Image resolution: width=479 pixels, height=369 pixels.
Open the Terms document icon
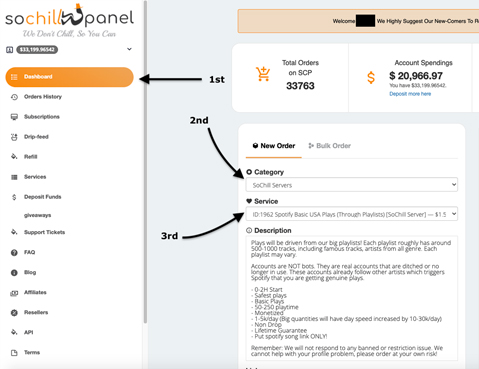click(14, 353)
